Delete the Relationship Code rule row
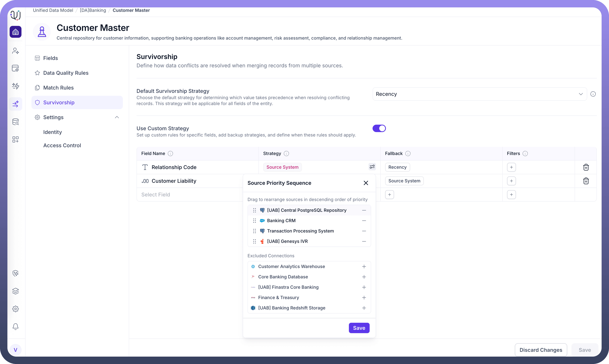 (586, 167)
